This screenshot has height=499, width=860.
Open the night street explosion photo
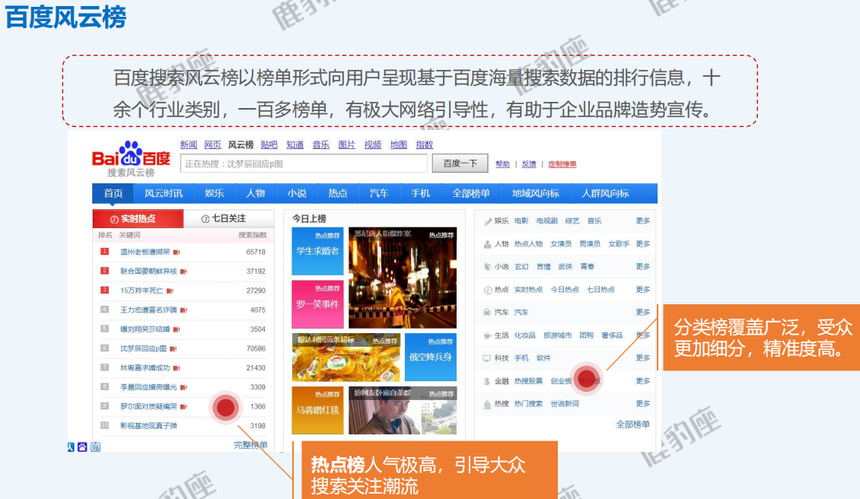coord(403,277)
